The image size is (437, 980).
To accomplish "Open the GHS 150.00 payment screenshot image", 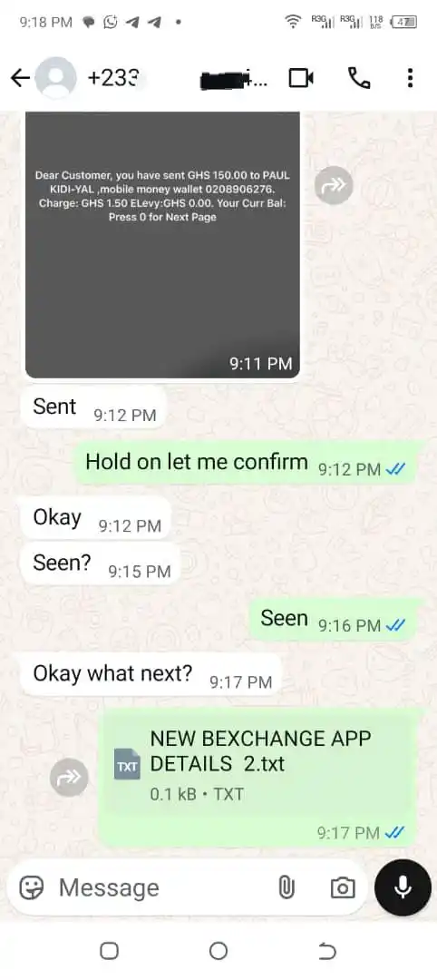I will (162, 244).
